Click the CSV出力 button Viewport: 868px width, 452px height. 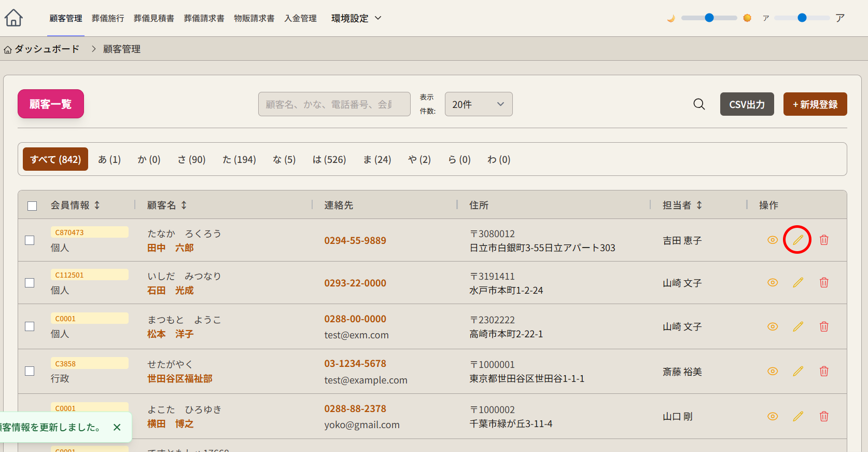pos(746,104)
